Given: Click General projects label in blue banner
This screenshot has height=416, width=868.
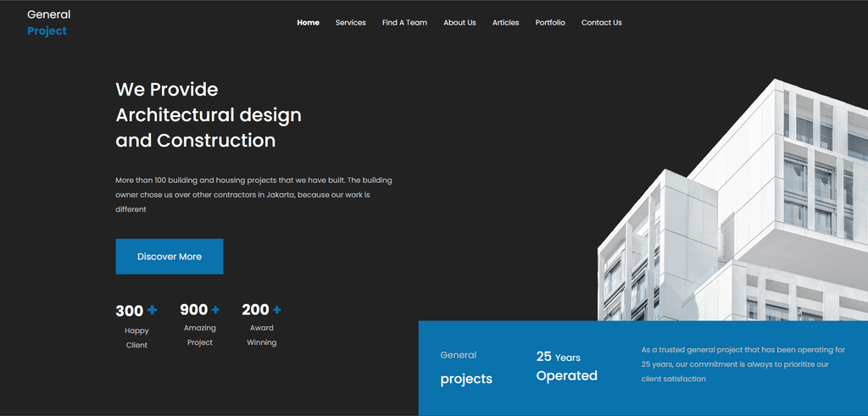Looking at the screenshot, I should click(x=466, y=368).
